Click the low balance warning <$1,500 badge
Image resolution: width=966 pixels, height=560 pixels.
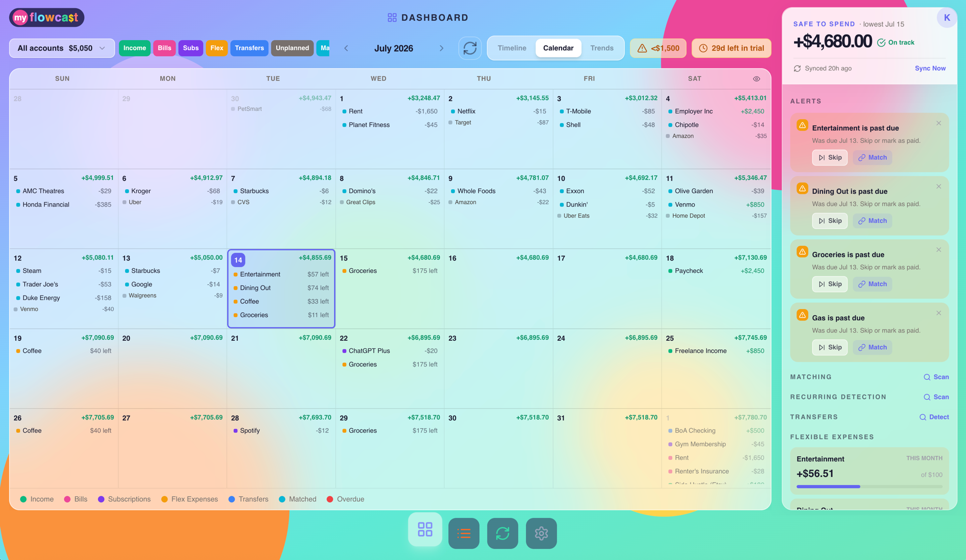pyautogui.click(x=658, y=48)
